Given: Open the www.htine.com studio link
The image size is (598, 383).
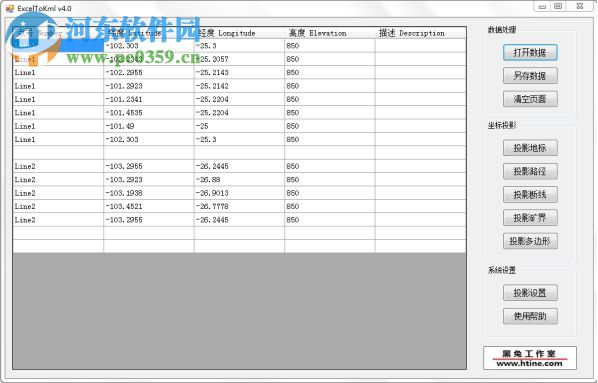Looking at the screenshot, I should 530,358.
